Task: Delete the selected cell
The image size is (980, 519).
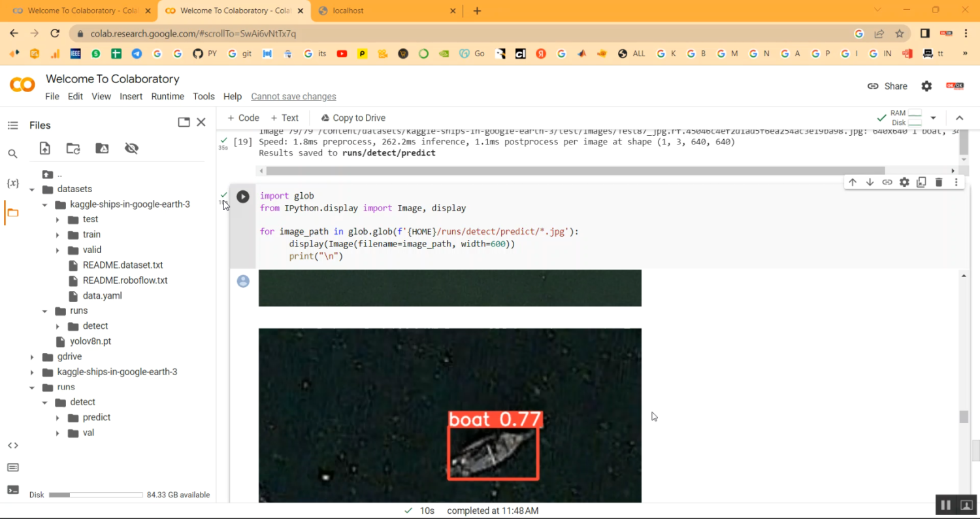Action: (x=939, y=182)
